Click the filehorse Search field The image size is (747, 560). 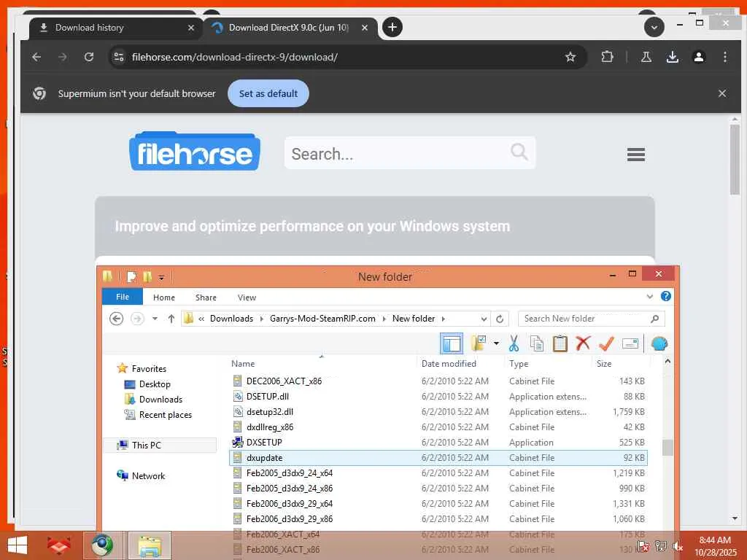click(410, 153)
